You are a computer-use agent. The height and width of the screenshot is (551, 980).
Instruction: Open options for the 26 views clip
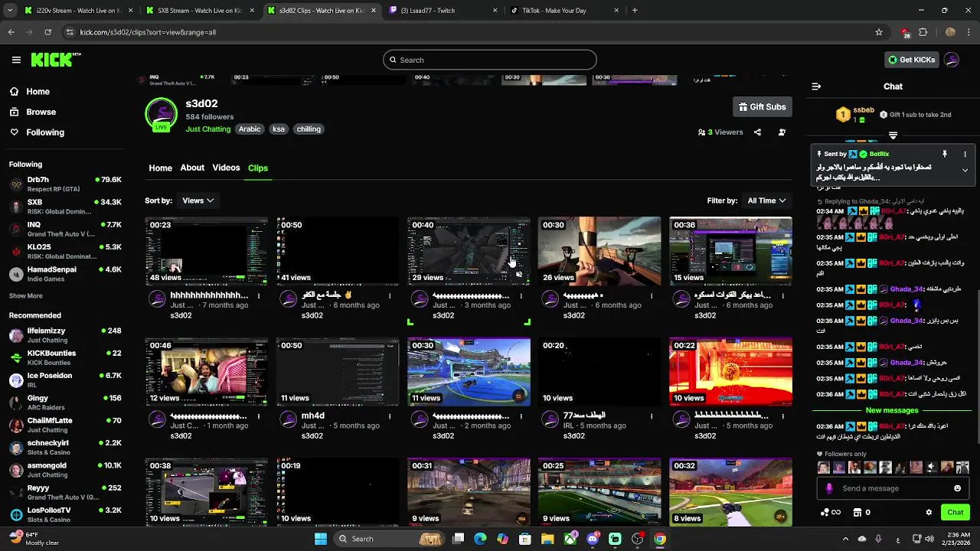coord(652,295)
